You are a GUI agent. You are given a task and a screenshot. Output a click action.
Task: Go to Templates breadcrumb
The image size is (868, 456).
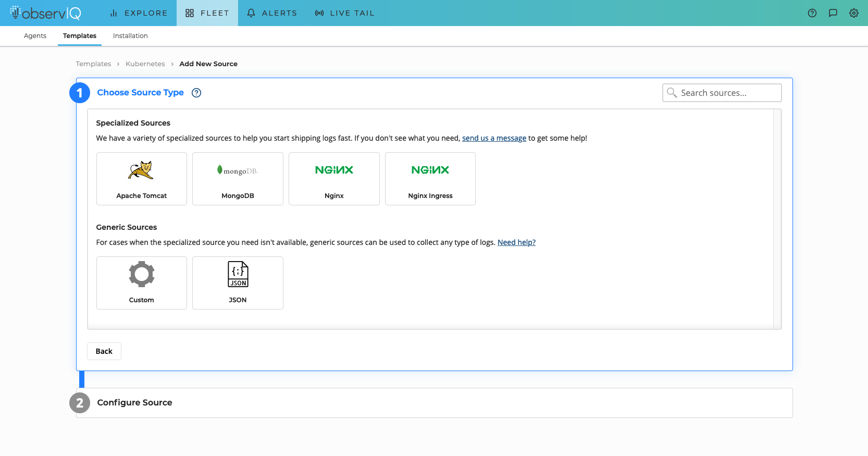click(93, 64)
